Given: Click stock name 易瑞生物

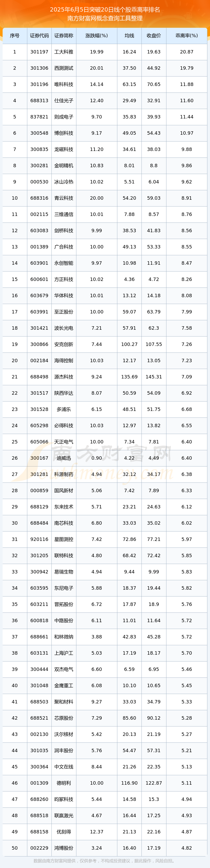Looking at the screenshot, I should pyautogui.click(x=64, y=572).
